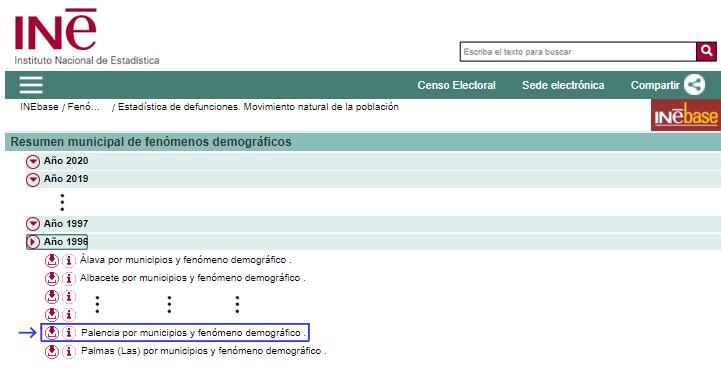Click the Instituto Nacional de Estadística text
This screenshot has width=721, height=370.
click(87, 60)
